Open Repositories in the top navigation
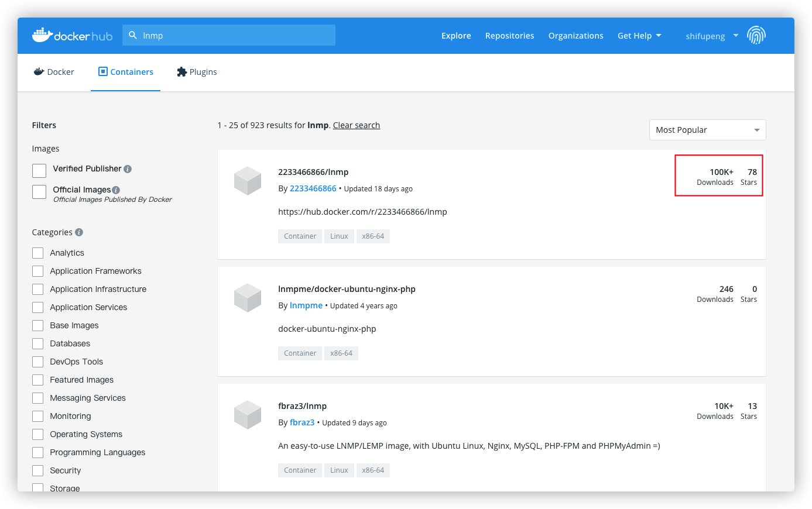The width and height of the screenshot is (812, 509). 509,36
